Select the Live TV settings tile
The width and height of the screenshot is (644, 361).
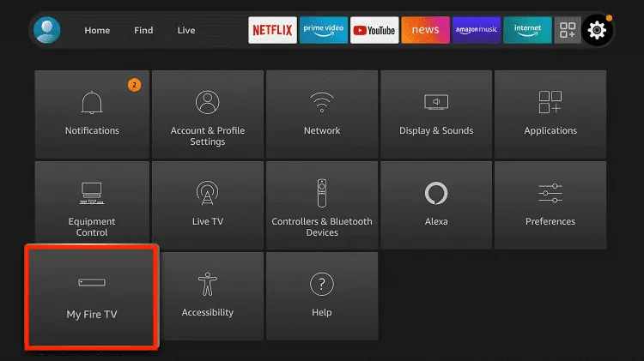pyautogui.click(x=207, y=204)
